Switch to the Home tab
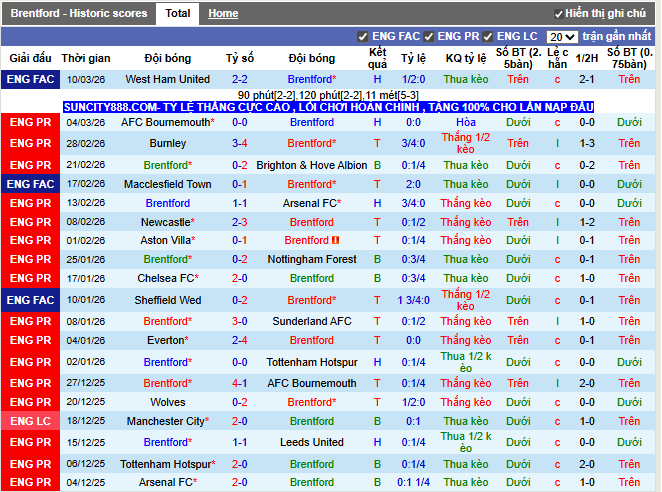Screen dimensions: 662x492 (223, 14)
